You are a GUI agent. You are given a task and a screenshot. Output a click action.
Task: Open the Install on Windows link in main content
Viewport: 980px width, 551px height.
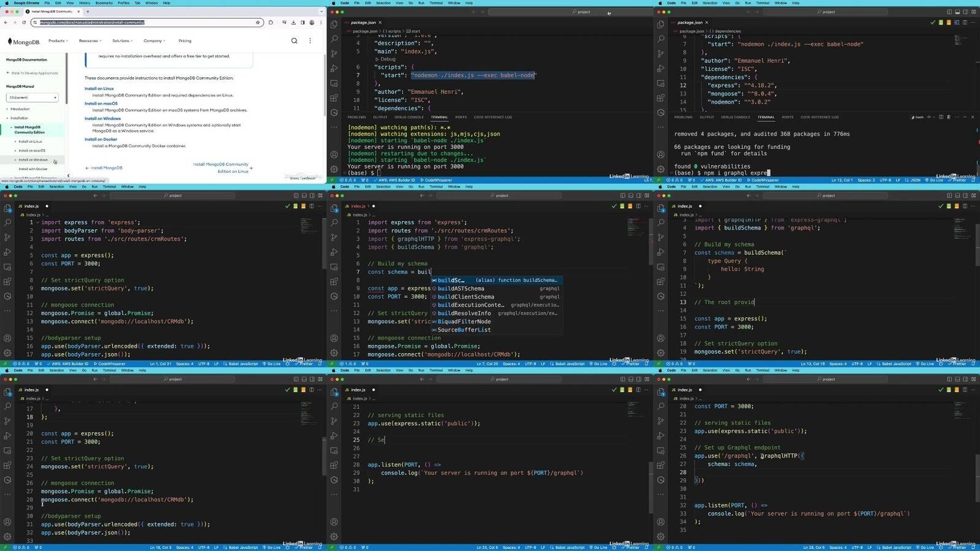pos(103,119)
